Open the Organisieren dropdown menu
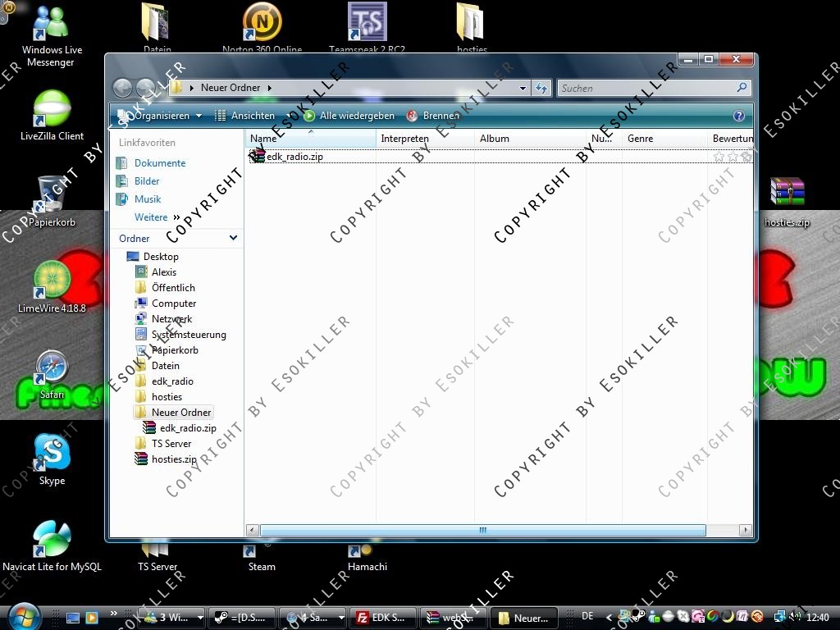The width and height of the screenshot is (840, 630). 161,116
